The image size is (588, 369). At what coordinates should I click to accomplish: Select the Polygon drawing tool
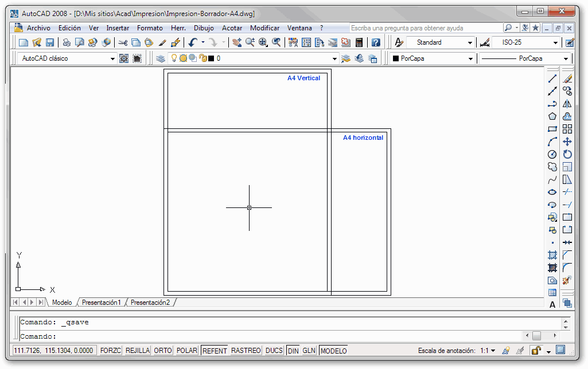pos(552,116)
